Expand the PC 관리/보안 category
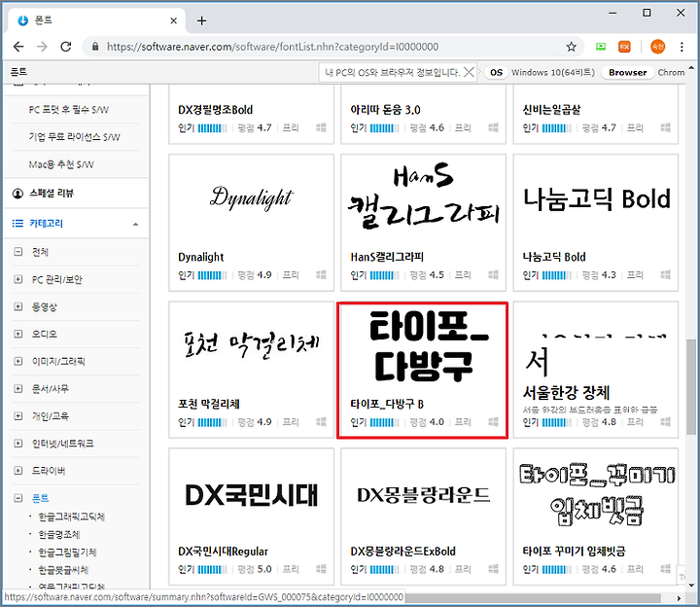This screenshot has height=607, width=700. point(18,279)
